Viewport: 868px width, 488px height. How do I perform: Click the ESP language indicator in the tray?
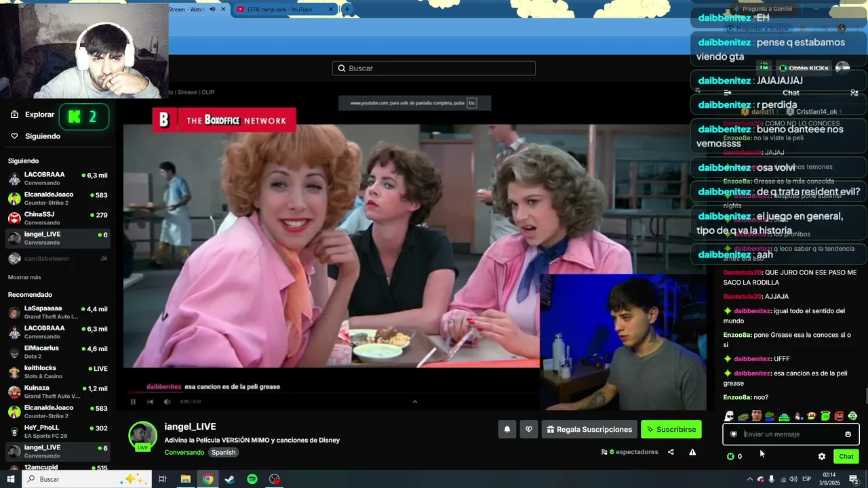(x=807, y=479)
